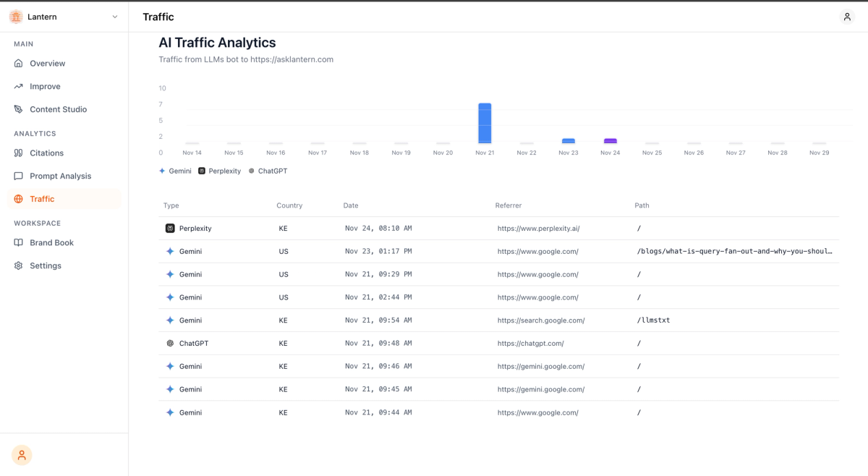The width and height of the screenshot is (868, 476).
Task: Click the ChatGPT icon in the 09:48 AM row
Action: click(170, 344)
